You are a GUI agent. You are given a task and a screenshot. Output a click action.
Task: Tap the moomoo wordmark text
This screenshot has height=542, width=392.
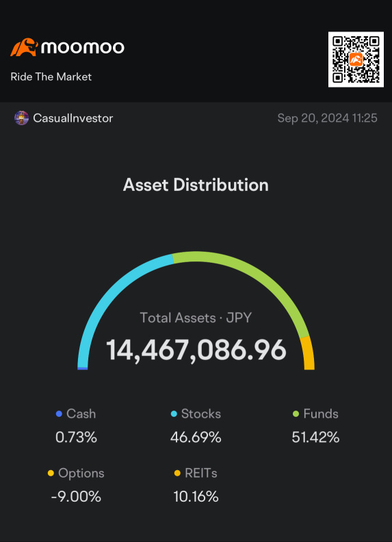coord(82,47)
